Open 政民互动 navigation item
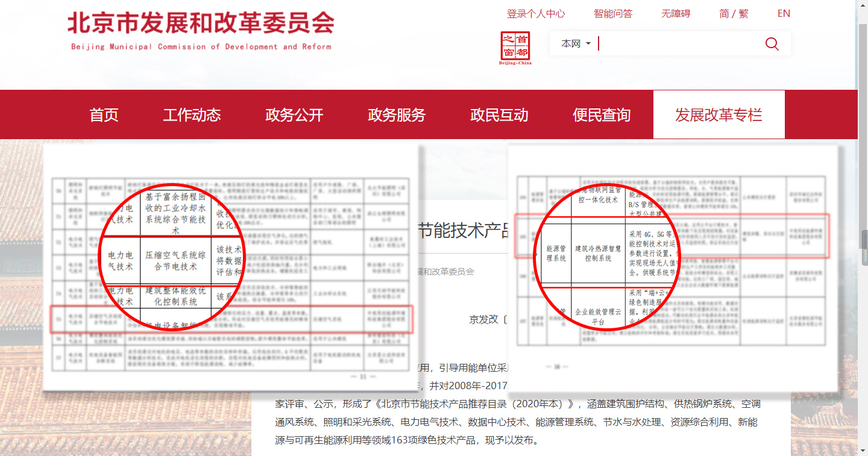 coord(499,115)
